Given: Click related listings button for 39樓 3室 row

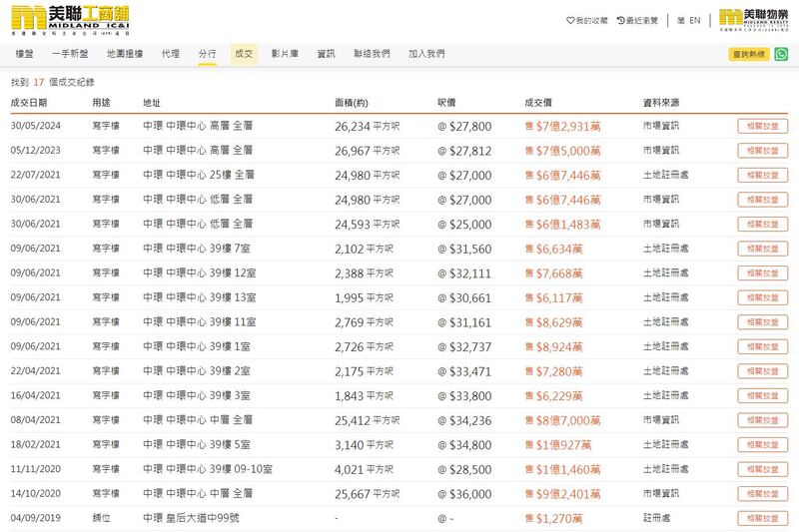Looking at the screenshot, I should coord(762,395).
